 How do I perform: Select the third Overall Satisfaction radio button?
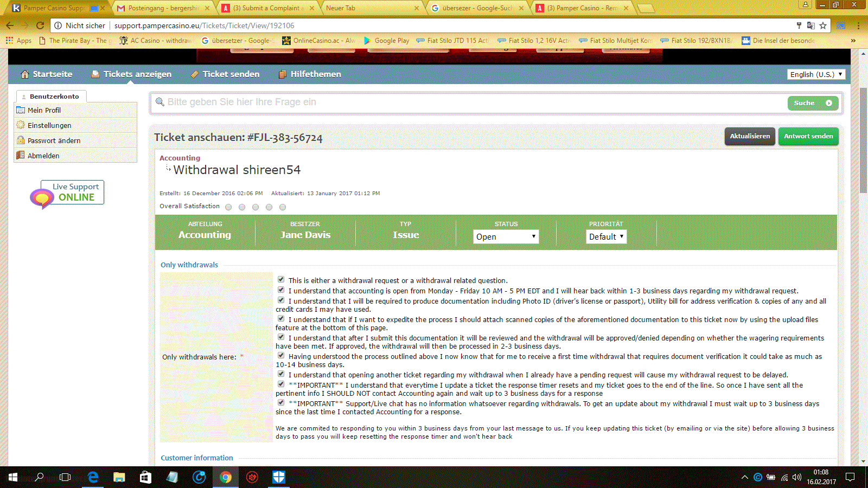(256, 207)
